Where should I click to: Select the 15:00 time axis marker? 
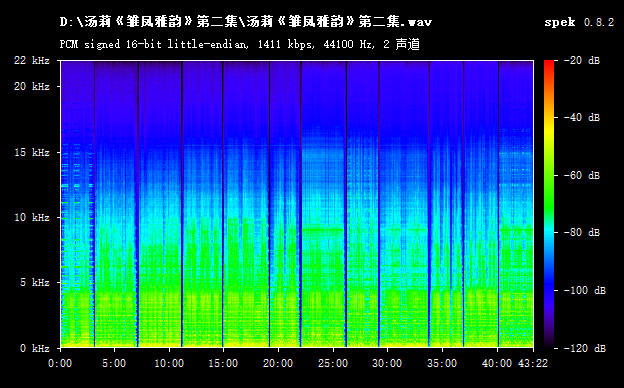coord(223,363)
